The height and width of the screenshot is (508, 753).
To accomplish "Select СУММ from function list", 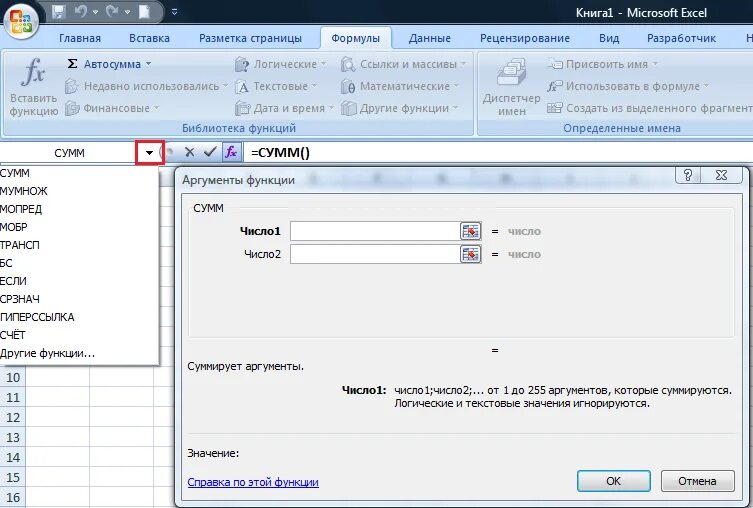I will click(x=79, y=173).
